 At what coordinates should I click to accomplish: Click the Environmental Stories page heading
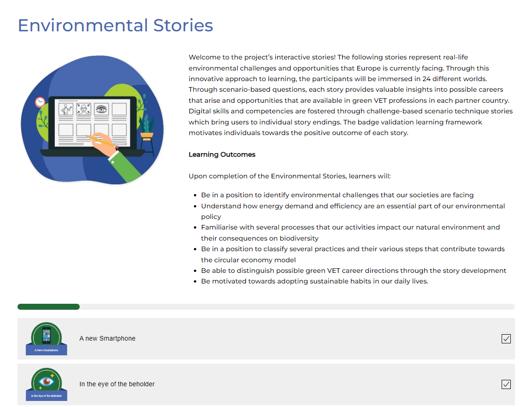click(115, 25)
